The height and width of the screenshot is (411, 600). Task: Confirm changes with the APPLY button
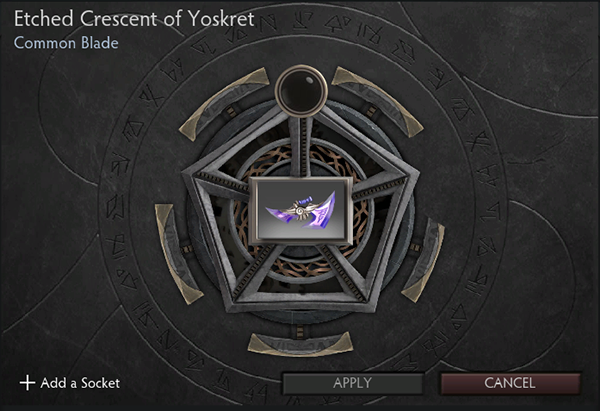[x=352, y=383]
